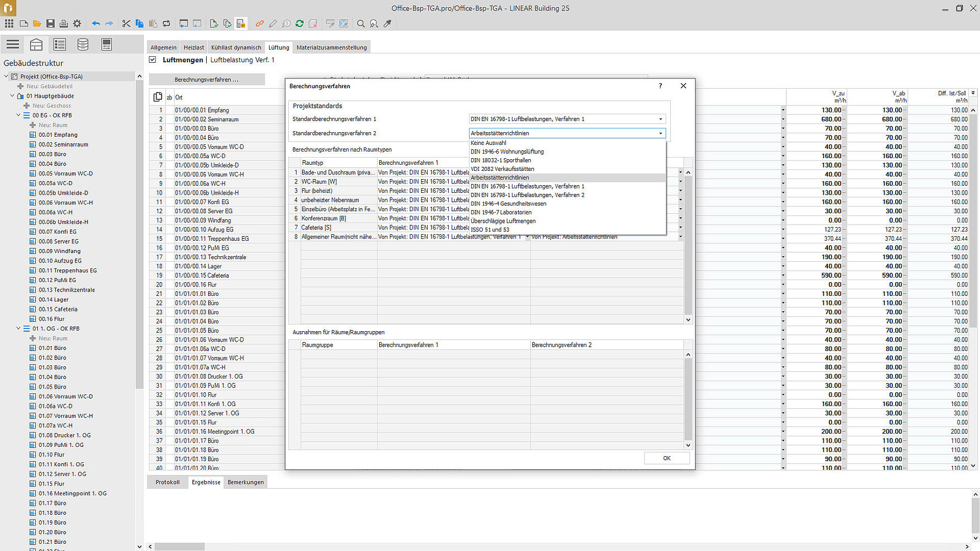The width and height of the screenshot is (980, 551).
Task: Click the green refresh arrows icon
Action: 299,24
